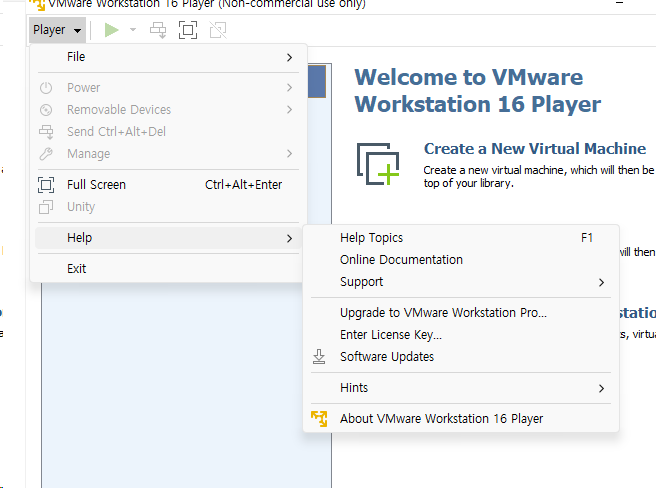Click the Full Screen menu icon
Screen dimensions: 656x488
tap(46, 185)
